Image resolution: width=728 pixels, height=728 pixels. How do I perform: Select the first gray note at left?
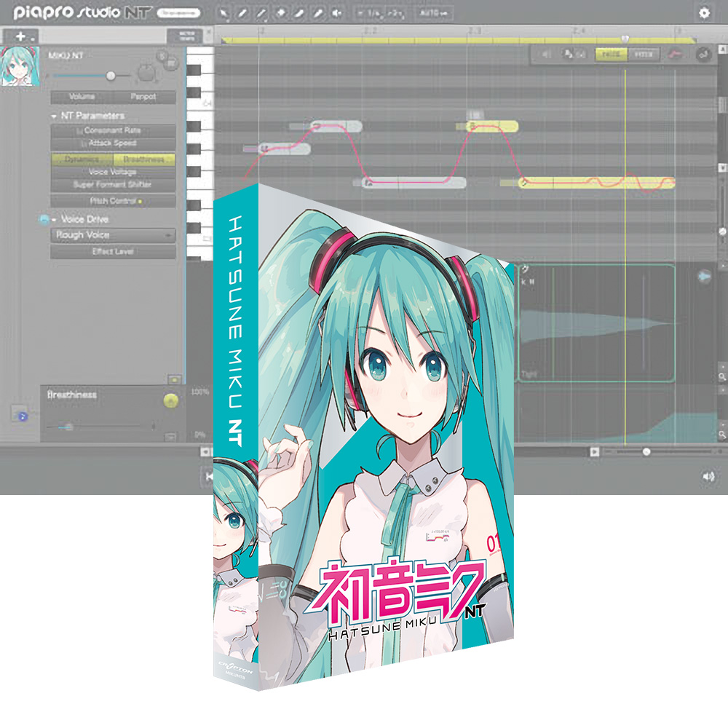coord(284,149)
